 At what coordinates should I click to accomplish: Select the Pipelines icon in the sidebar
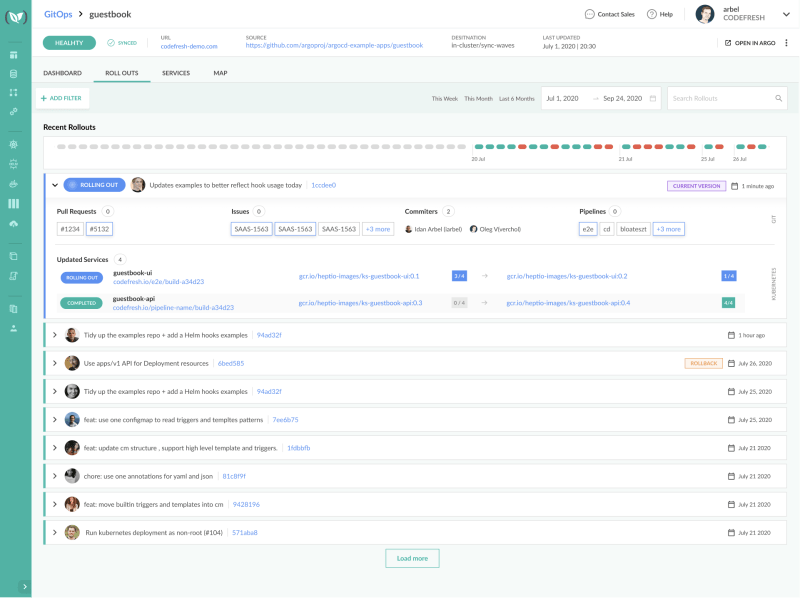(14, 111)
